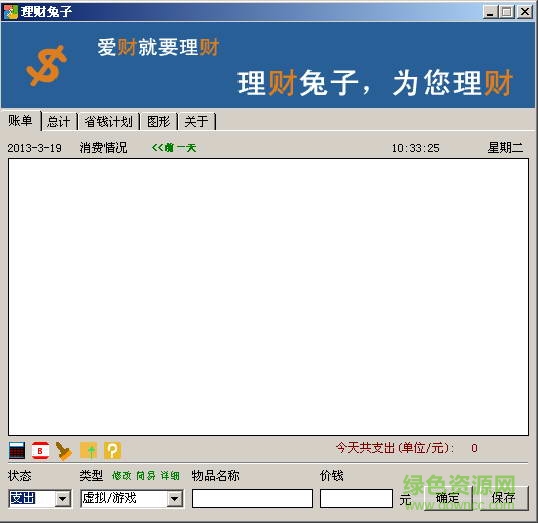Click the 确定 button
The width and height of the screenshot is (538, 524).
(x=448, y=498)
